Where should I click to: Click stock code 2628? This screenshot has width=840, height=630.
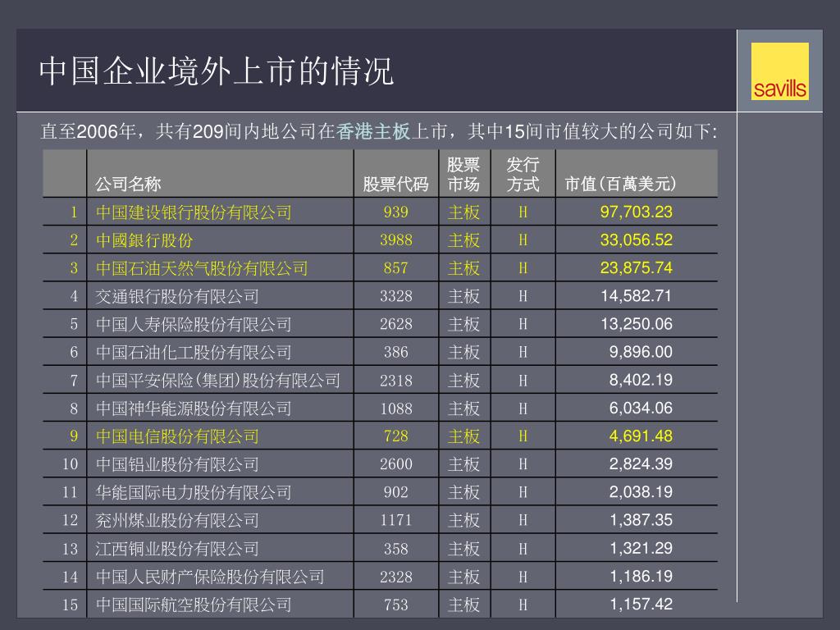[396, 323]
